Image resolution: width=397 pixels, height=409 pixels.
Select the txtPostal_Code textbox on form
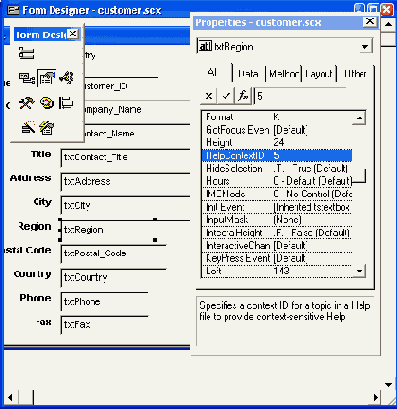(x=113, y=254)
